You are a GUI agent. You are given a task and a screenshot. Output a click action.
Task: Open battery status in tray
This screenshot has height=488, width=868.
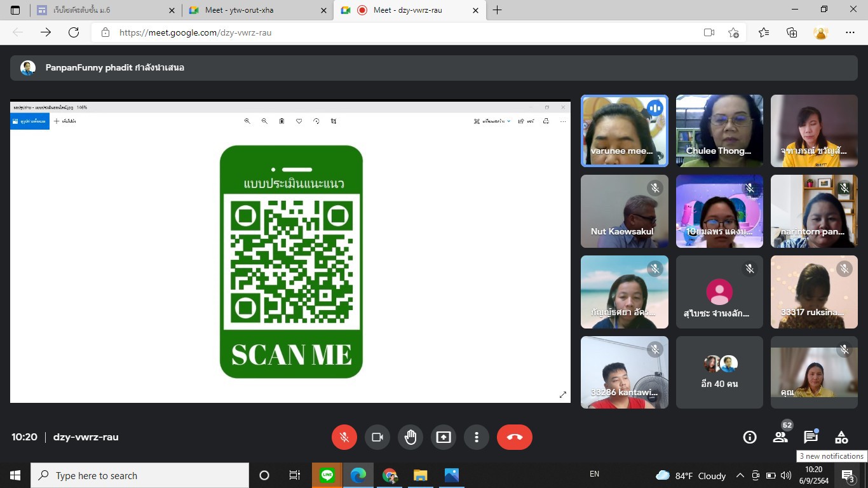pos(771,475)
